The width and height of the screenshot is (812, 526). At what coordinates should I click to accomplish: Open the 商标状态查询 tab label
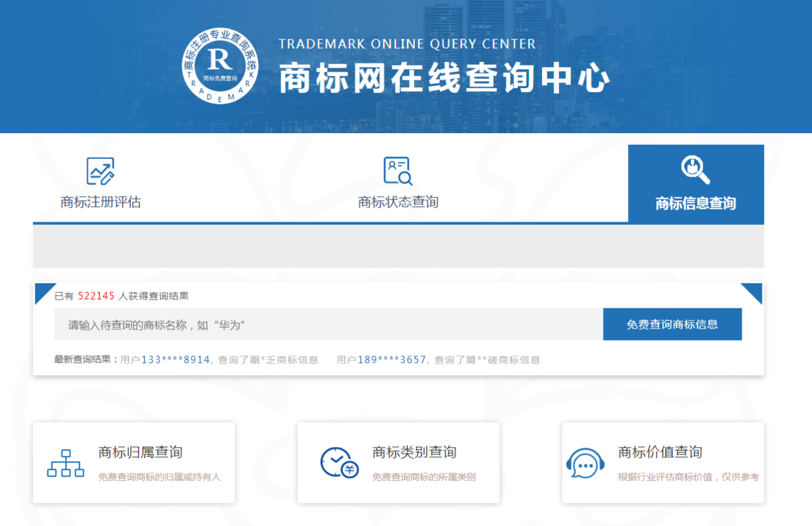(x=398, y=202)
